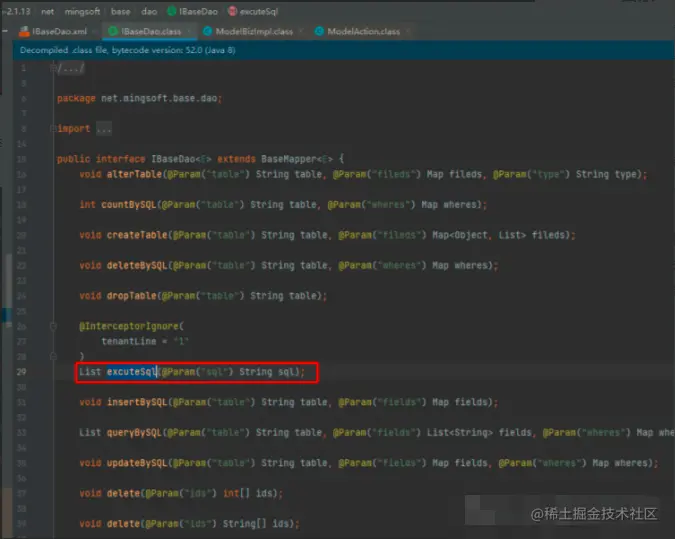Click the XML file icon on IBaseDao.xml tab

click(25, 31)
